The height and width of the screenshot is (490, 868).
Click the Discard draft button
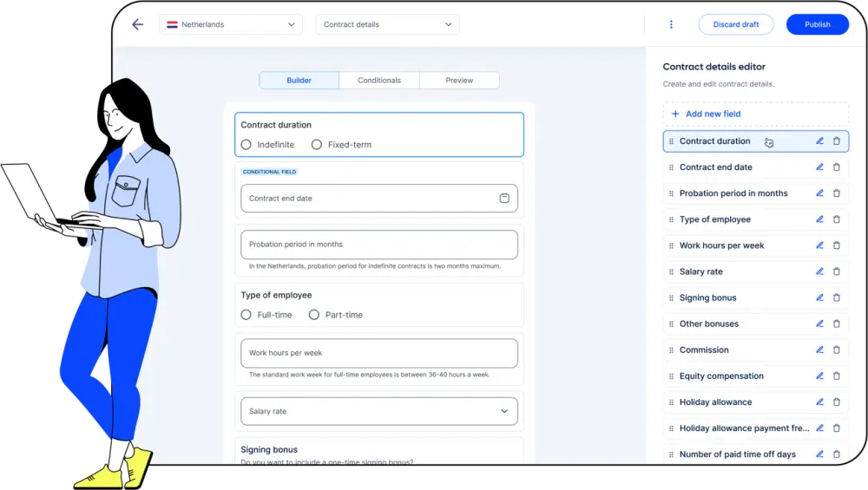736,24
